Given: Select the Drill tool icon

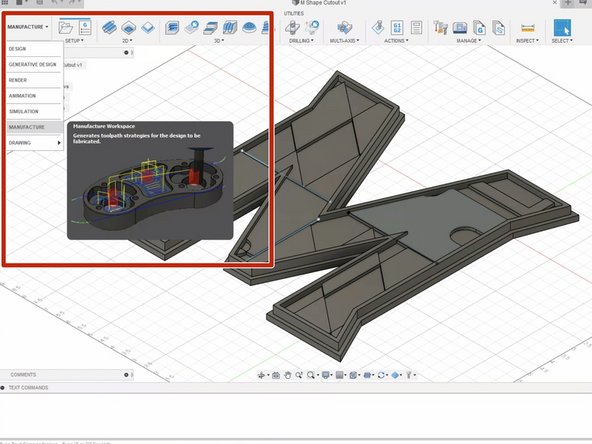Looking at the screenshot, I should pyautogui.click(x=292, y=28).
